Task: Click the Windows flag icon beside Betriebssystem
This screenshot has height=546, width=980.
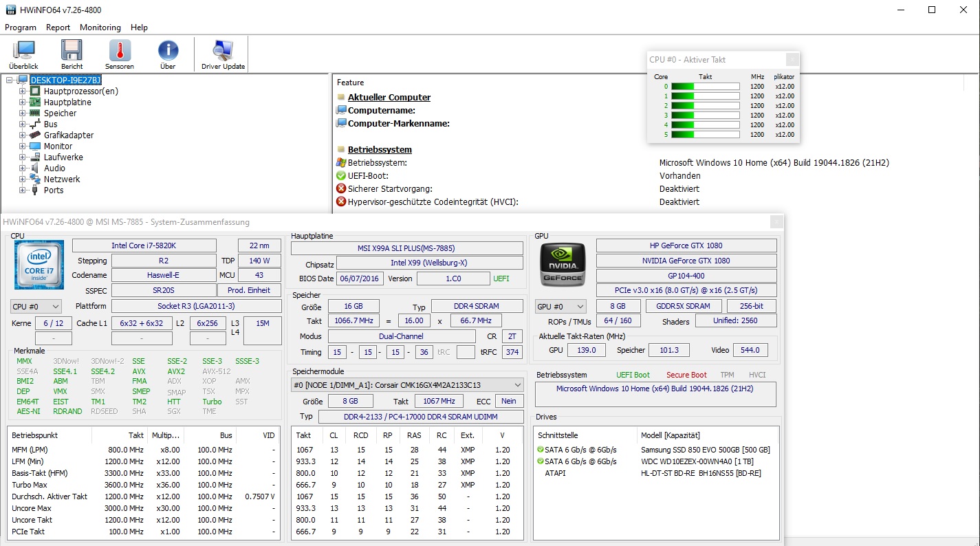Action: point(341,162)
